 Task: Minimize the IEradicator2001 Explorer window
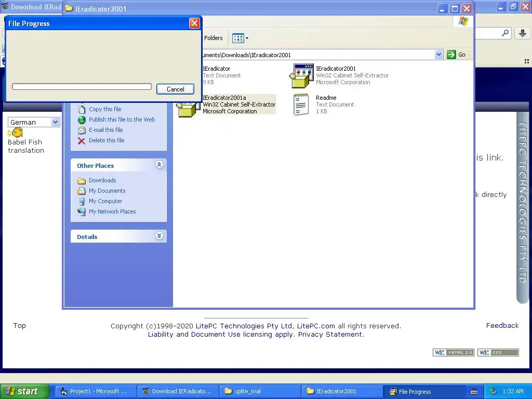click(x=442, y=8)
